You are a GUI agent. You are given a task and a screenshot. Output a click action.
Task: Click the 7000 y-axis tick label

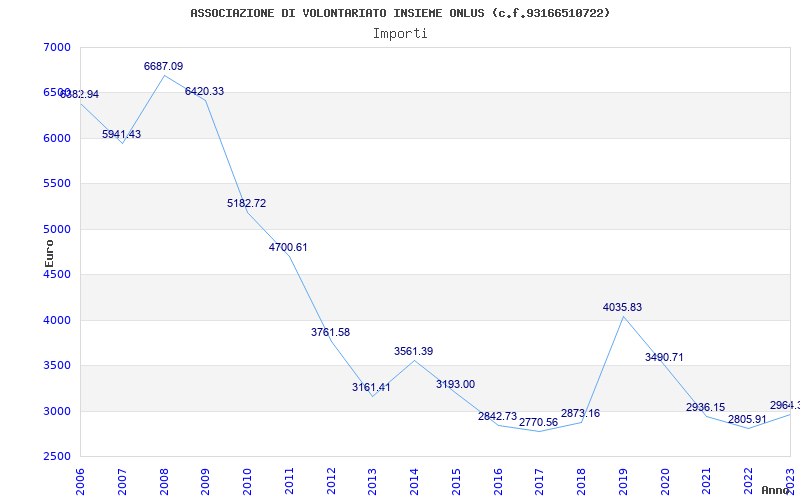point(55,47)
